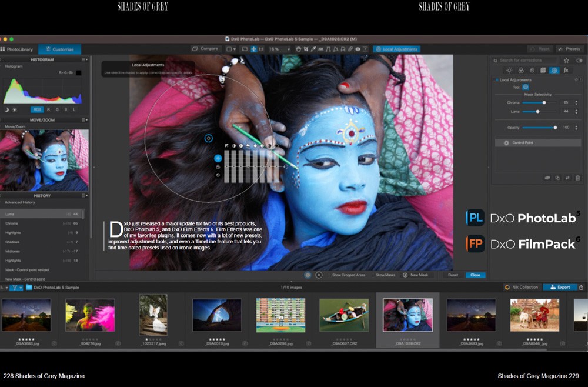Toggle Show Cropped Areas checkbox

[329, 275]
